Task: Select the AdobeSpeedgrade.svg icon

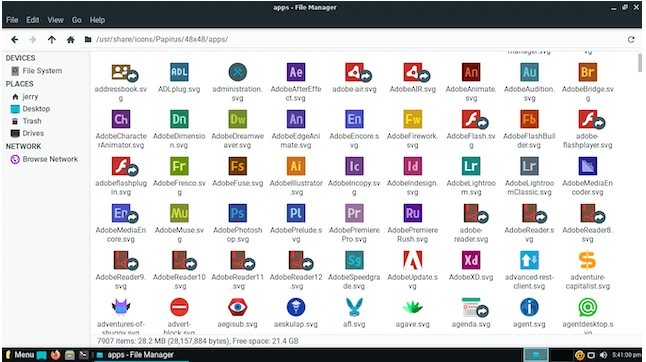Action: [354, 260]
